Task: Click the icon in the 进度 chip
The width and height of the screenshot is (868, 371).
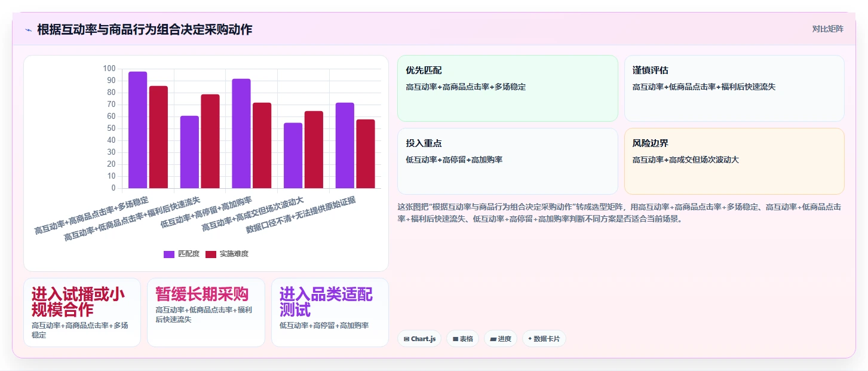Action: [493, 339]
